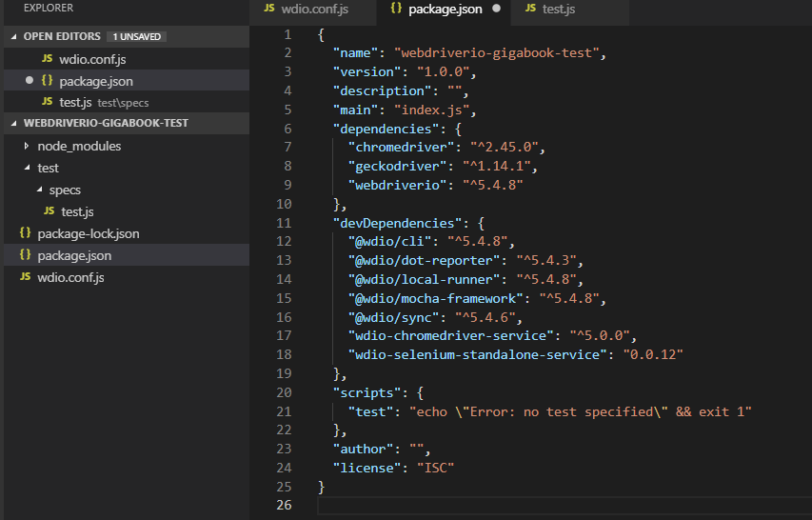Open package-lock.json in file tree
Image resolution: width=812 pixels, height=520 pixels.
tap(127, 233)
